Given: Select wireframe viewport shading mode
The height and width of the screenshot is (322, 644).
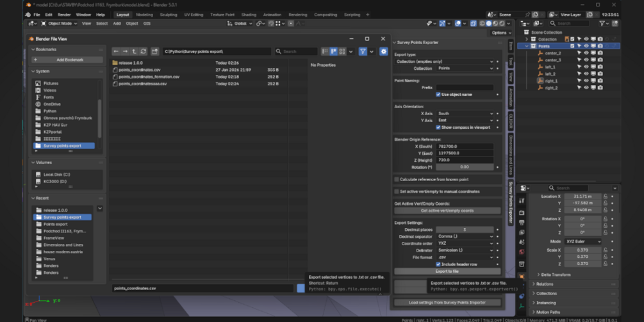Looking at the screenshot, I should coord(482,24).
